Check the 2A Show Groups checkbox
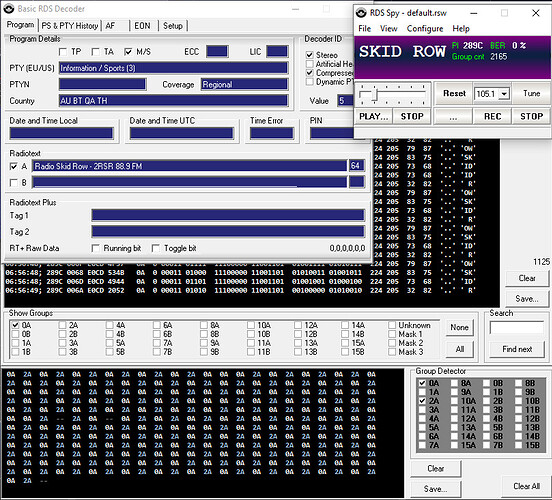This screenshot has height=500, width=552. pyautogui.click(x=63, y=325)
